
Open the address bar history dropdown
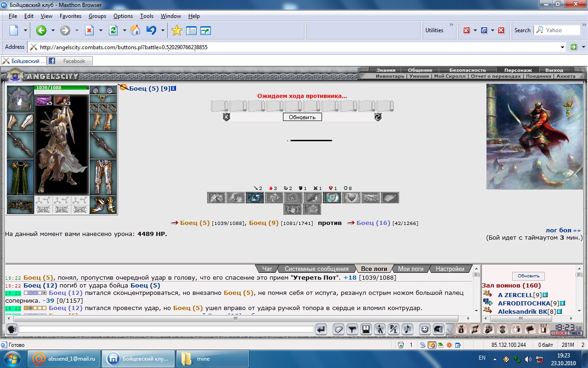click(563, 47)
